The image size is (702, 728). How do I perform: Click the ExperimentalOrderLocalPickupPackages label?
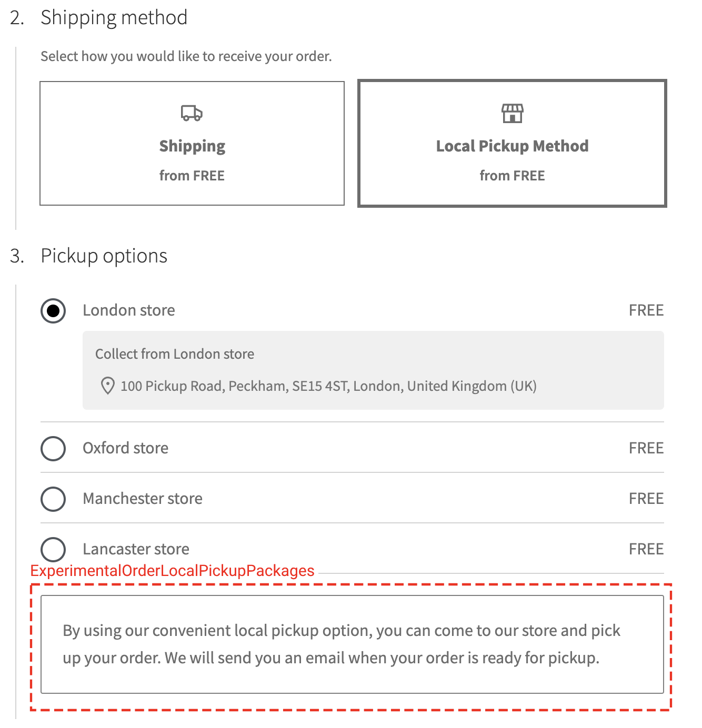[x=172, y=570]
